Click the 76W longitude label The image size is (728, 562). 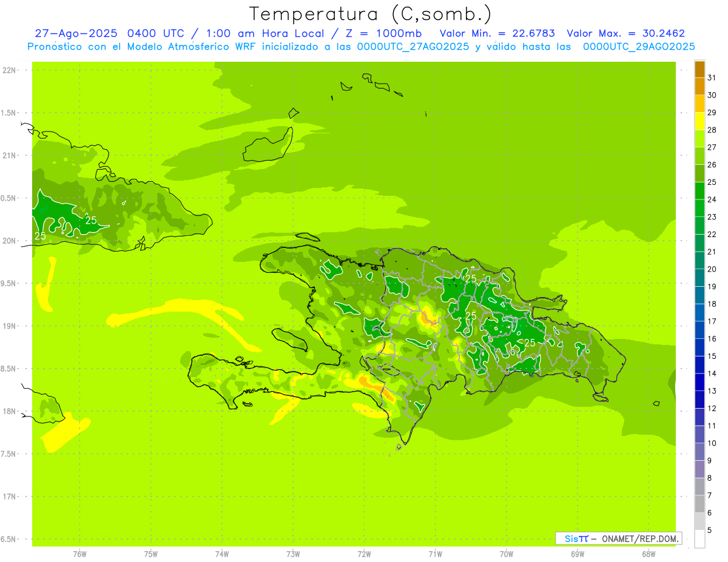tap(79, 554)
